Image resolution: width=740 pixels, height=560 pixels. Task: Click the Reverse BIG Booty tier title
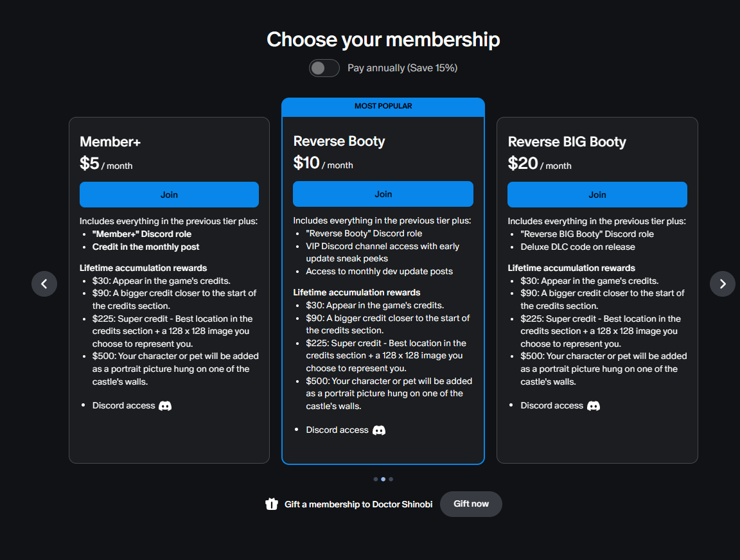(x=567, y=141)
